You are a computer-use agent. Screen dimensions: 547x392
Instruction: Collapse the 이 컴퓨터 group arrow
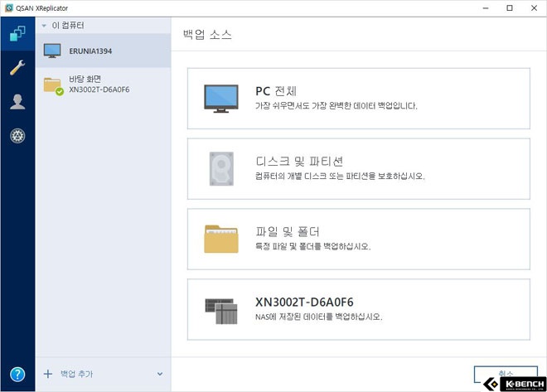(44, 26)
